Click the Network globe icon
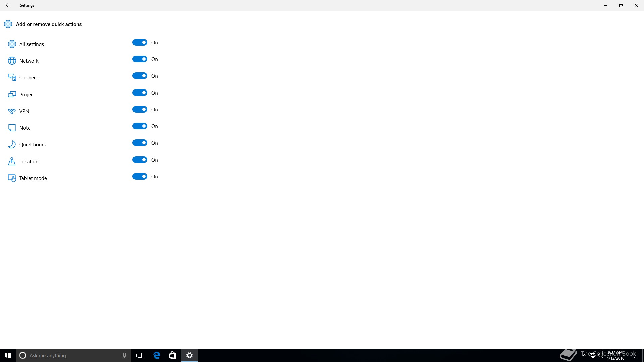Image resolution: width=644 pixels, height=362 pixels. pos(12,61)
